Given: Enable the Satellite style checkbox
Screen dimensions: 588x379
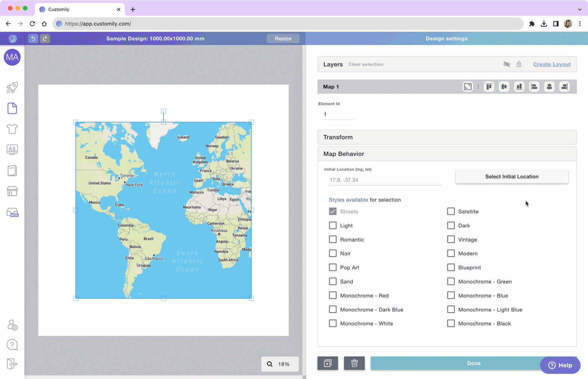Looking at the screenshot, I should coord(451,212).
